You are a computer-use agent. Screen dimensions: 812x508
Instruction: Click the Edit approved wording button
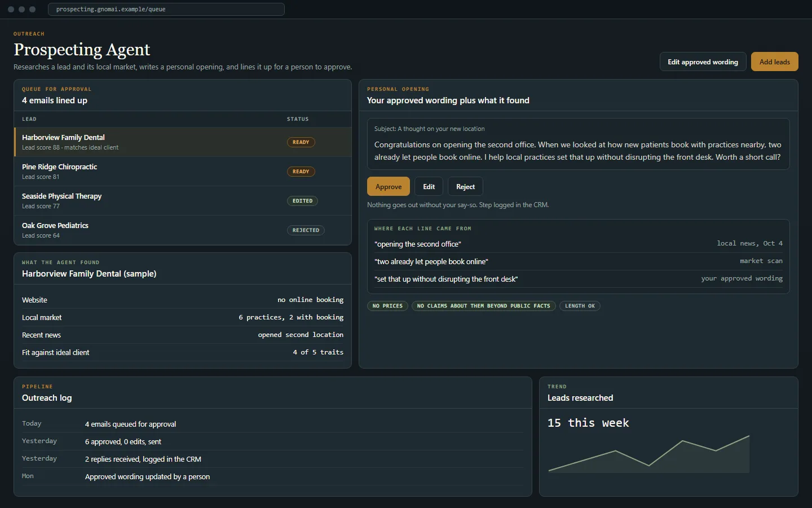coord(703,62)
